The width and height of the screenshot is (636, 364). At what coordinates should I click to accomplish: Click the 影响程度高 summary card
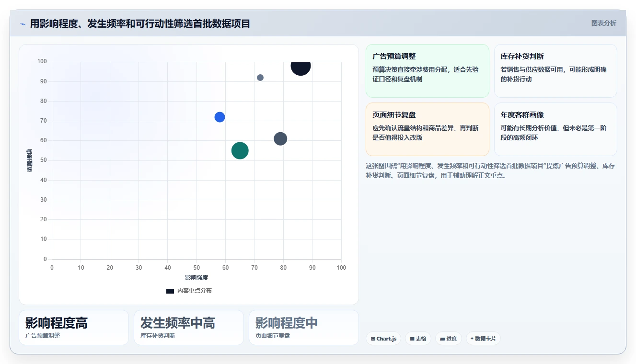(74, 328)
